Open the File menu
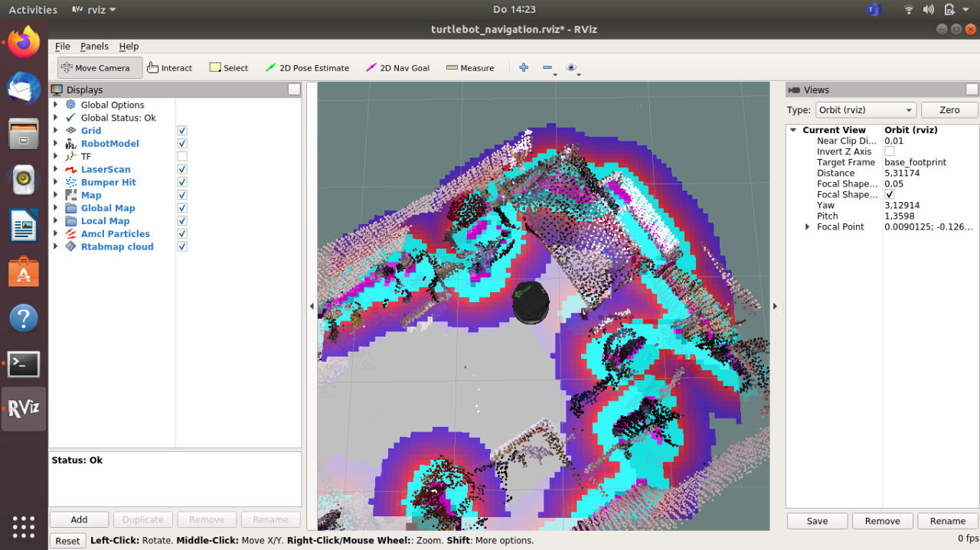 click(62, 47)
